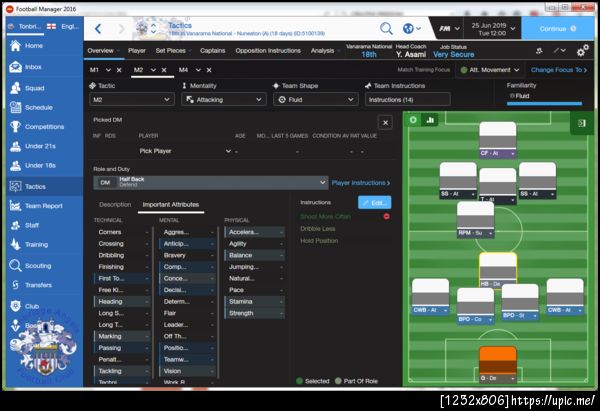Open the Training cone icon
Screen dimensions: 600x411
[x=15, y=245]
